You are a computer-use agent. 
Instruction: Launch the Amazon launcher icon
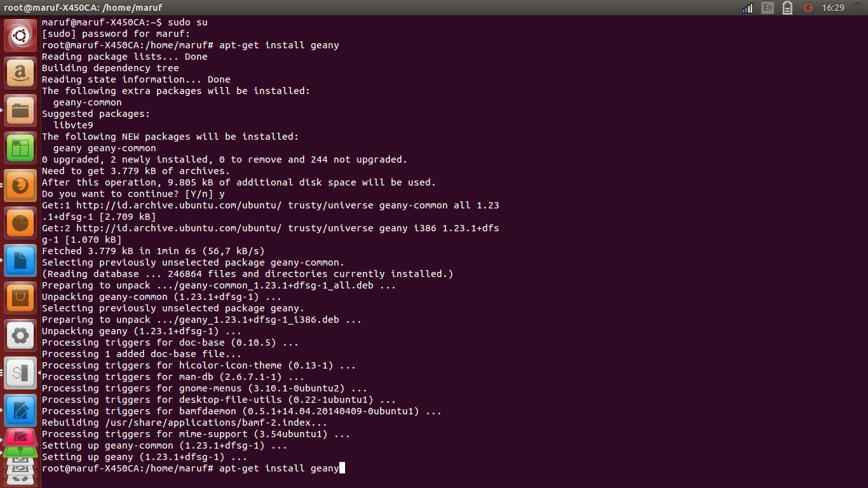20,73
